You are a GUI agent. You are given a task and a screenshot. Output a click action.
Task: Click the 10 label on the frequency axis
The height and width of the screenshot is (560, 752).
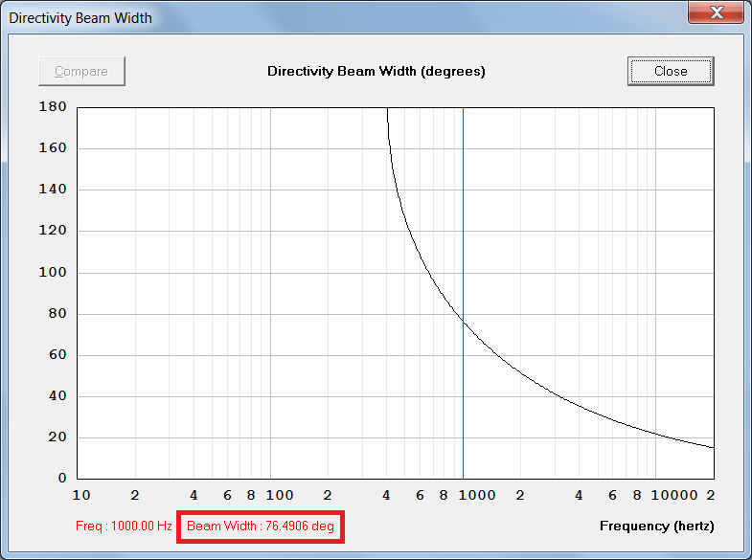tap(81, 495)
